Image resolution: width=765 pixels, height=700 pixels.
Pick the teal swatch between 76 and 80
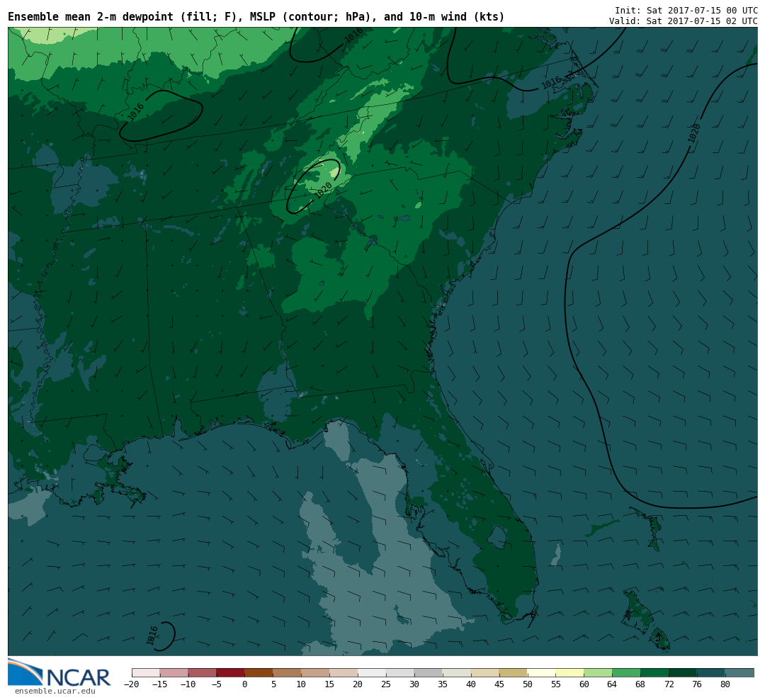[711, 672]
